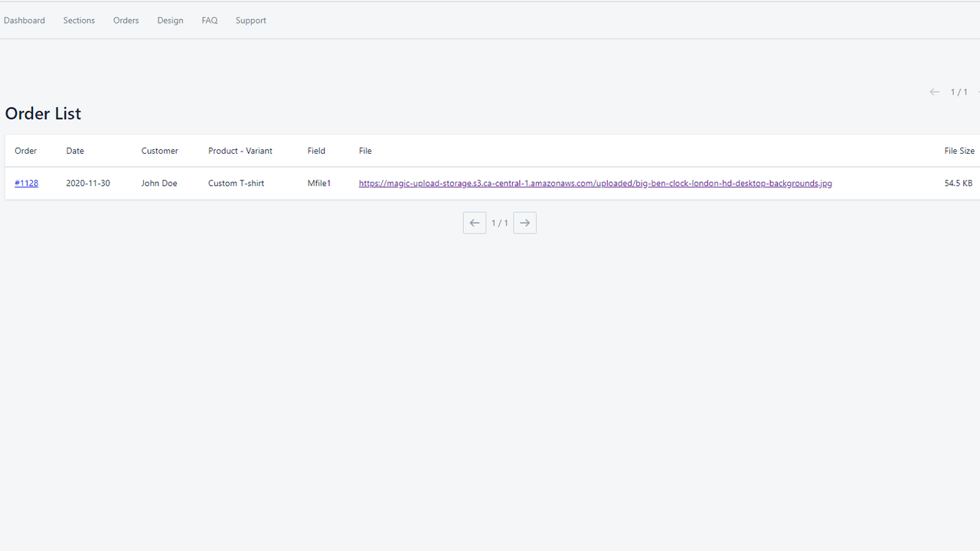The image size is (980, 551).
Task: Click the top-right 1 / 1 page indicator
Action: [x=959, y=92]
